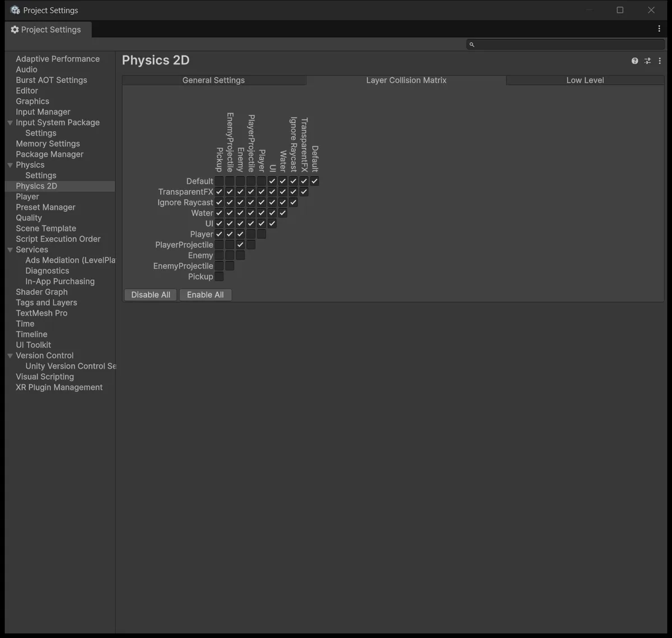The width and height of the screenshot is (672, 638).
Task: Open UI Toolkit settings
Action: tap(33, 345)
